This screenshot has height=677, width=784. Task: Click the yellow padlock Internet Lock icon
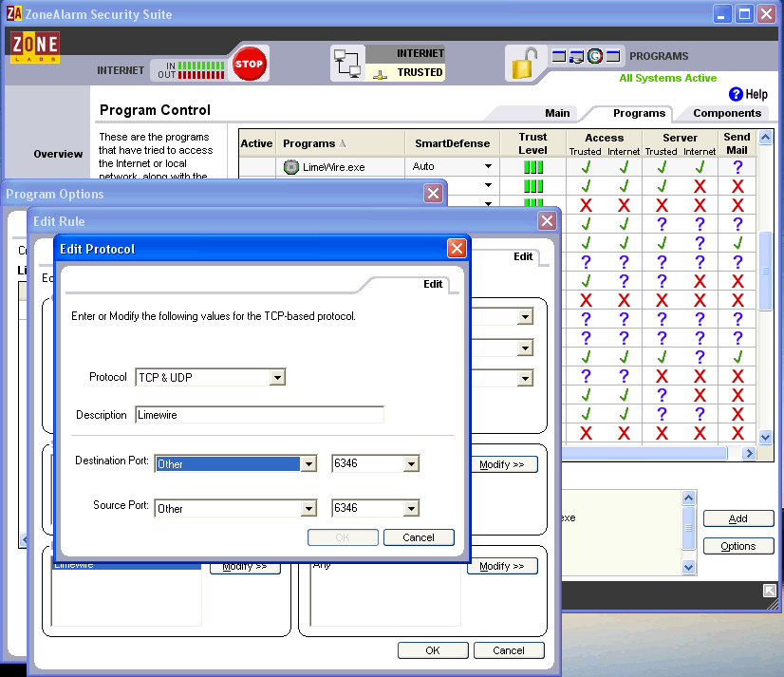523,65
